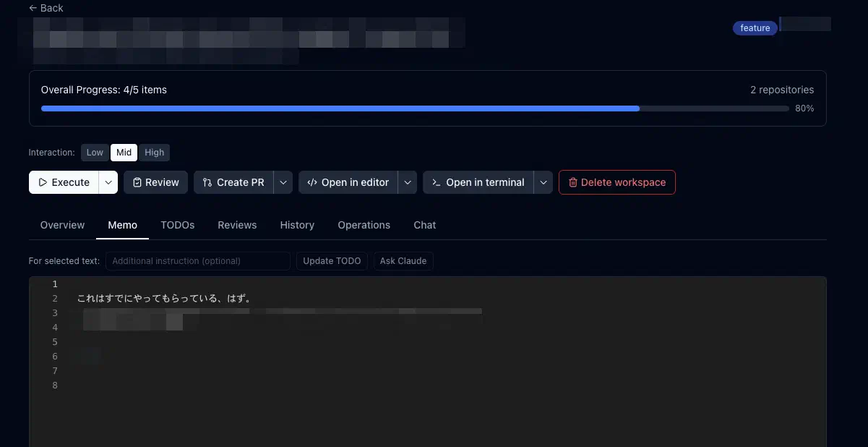Expand the Create PR dropdown chevron

click(283, 182)
